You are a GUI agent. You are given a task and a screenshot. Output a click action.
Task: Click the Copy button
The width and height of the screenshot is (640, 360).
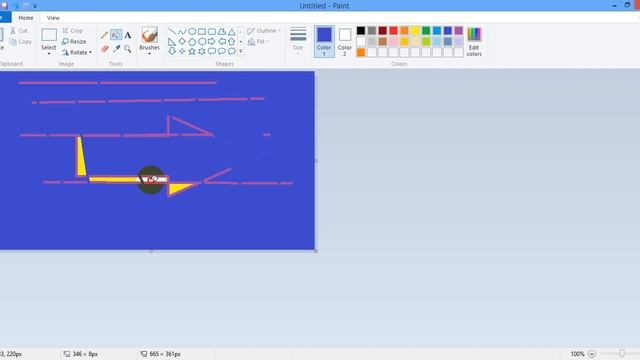20,42
